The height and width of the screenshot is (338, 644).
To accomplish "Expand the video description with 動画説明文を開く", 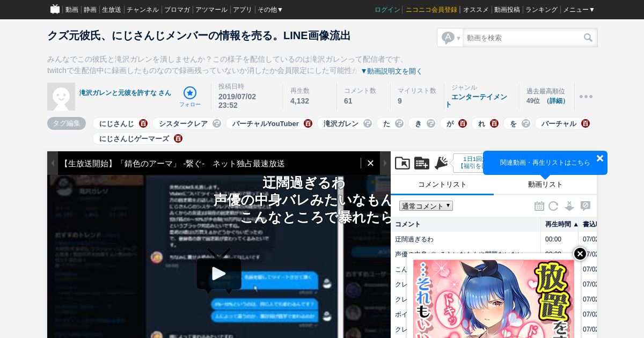I will tap(391, 71).
